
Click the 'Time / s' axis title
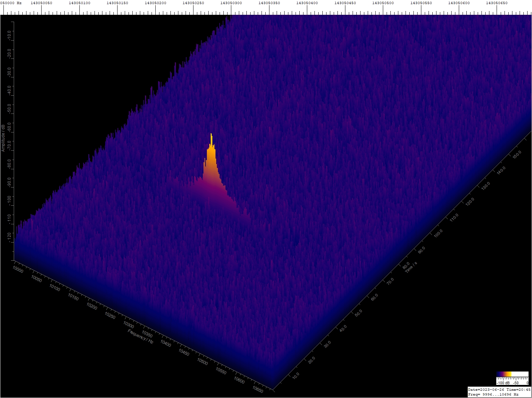[411, 267]
